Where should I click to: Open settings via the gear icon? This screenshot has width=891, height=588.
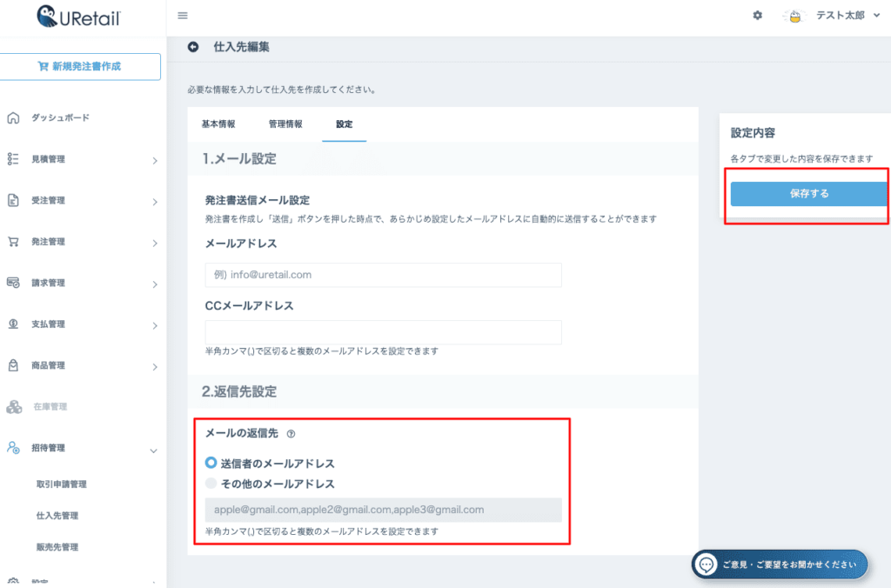[x=757, y=16]
